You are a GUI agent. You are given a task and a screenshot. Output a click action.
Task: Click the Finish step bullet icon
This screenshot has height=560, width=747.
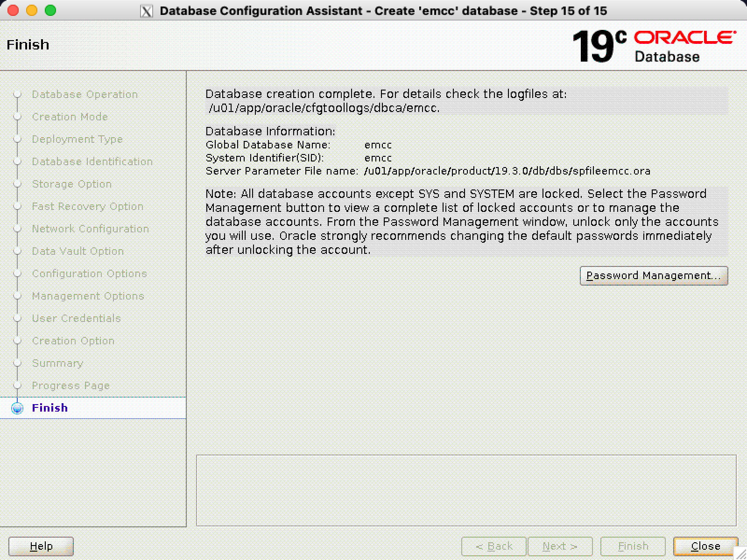pos(17,408)
